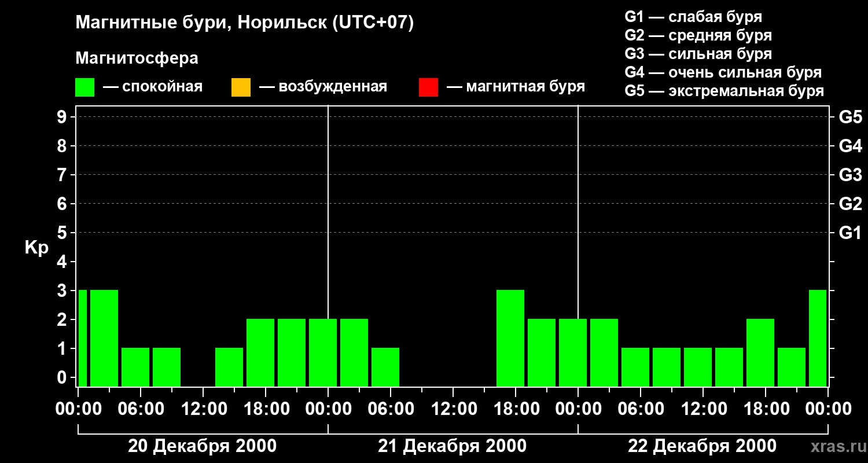The height and width of the screenshot is (463, 868).
Task: Select the chart title 'Магнитные бури, Норильск (UTC+07)'
Action: 245,23
